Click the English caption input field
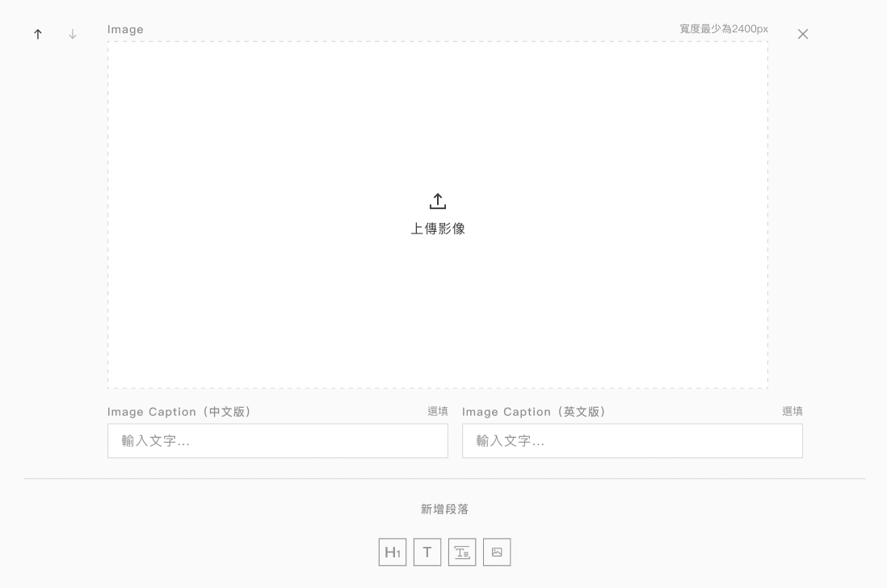Image resolution: width=887 pixels, height=588 pixels. (633, 440)
